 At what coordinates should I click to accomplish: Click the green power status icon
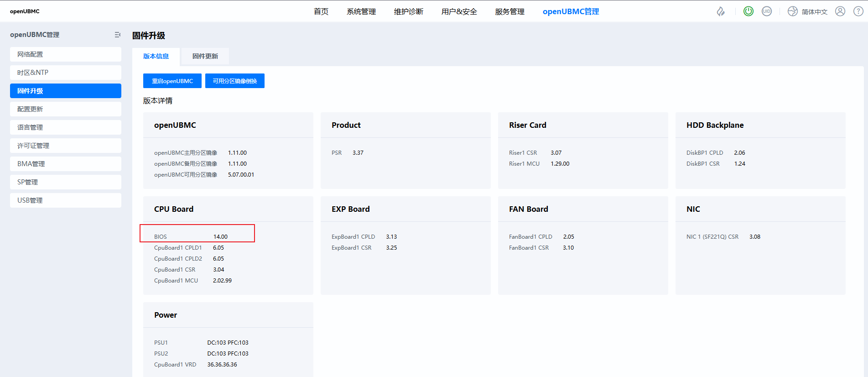pyautogui.click(x=748, y=11)
